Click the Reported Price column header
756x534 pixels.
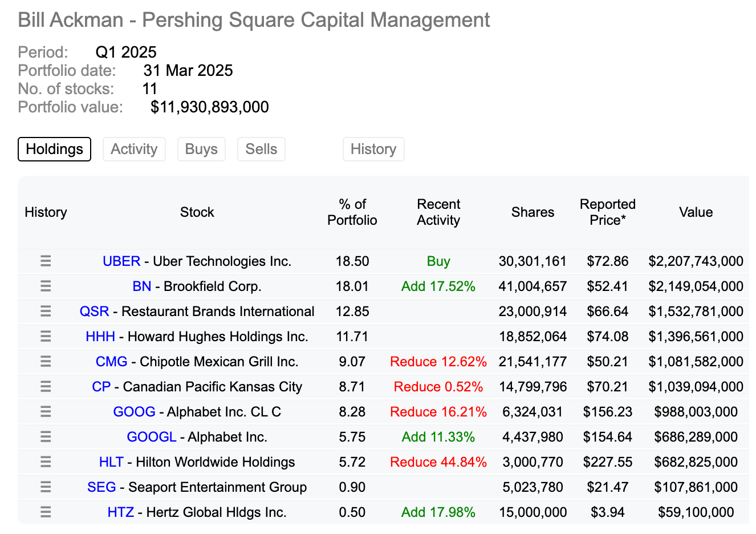pos(608,212)
